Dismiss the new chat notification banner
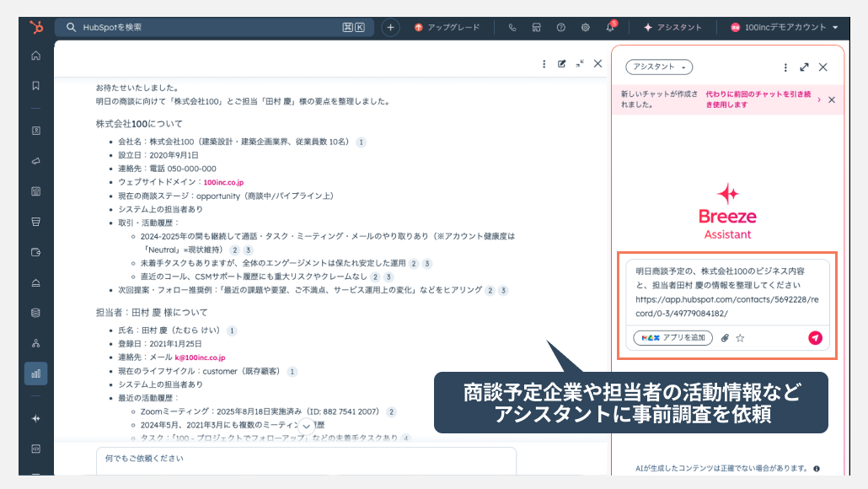Image resolution: width=868 pixels, height=489 pixels. point(832,99)
